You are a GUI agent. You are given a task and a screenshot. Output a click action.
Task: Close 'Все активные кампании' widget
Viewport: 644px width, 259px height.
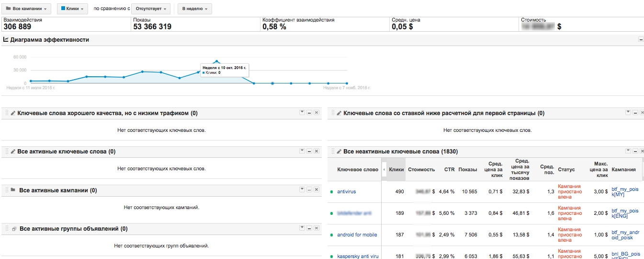pyautogui.click(x=316, y=189)
